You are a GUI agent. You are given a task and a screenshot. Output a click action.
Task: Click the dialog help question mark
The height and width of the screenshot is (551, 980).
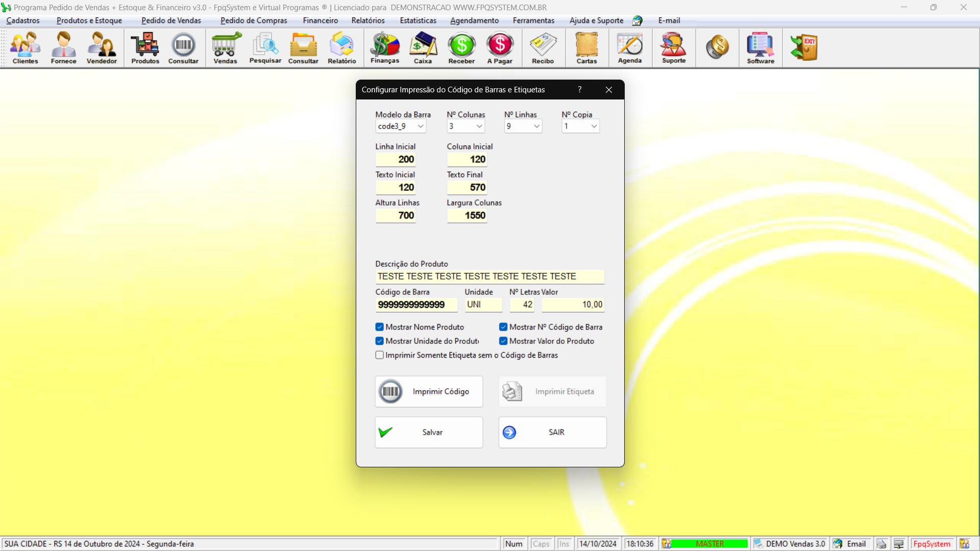(x=579, y=89)
